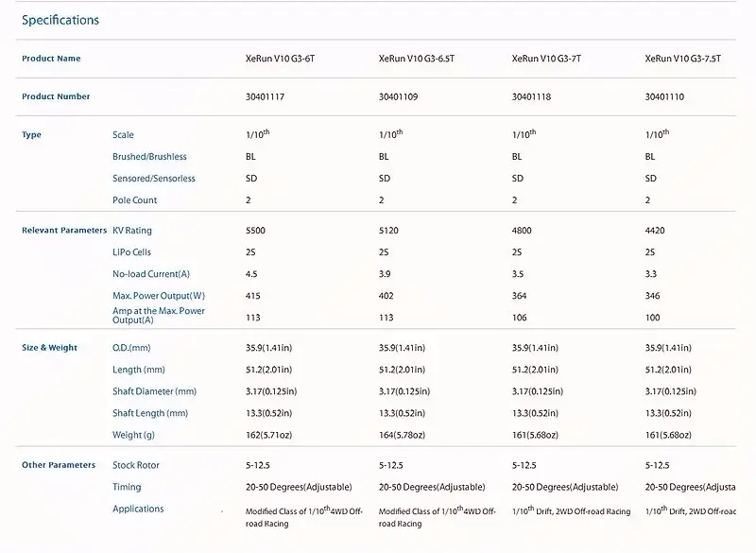Select the 415 max power value
Image resolution: width=756 pixels, height=553 pixels.
point(252,296)
